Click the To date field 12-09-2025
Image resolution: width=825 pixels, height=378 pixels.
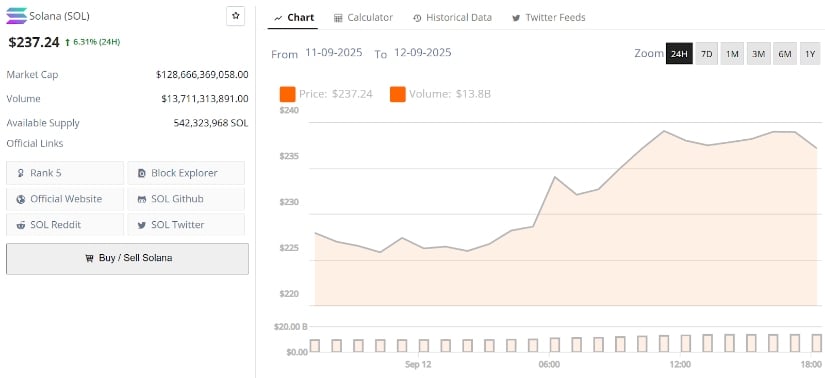pos(422,53)
